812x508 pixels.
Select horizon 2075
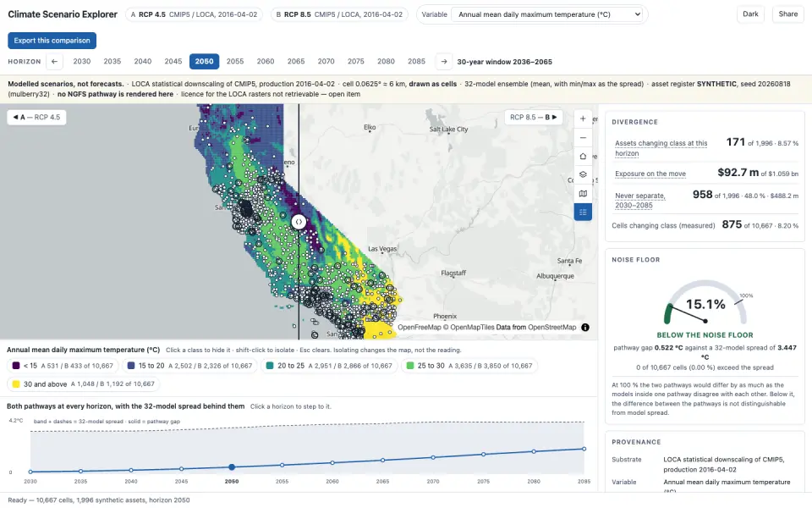(x=356, y=61)
